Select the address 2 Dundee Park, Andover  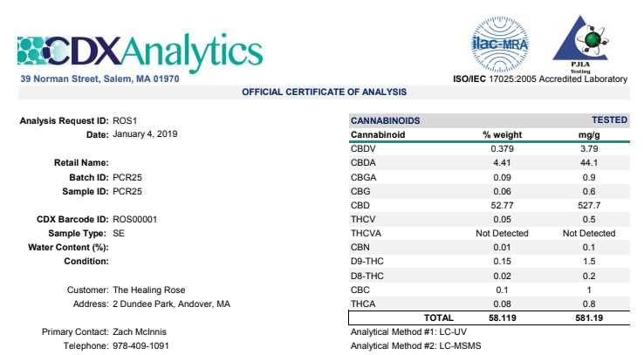171,304
